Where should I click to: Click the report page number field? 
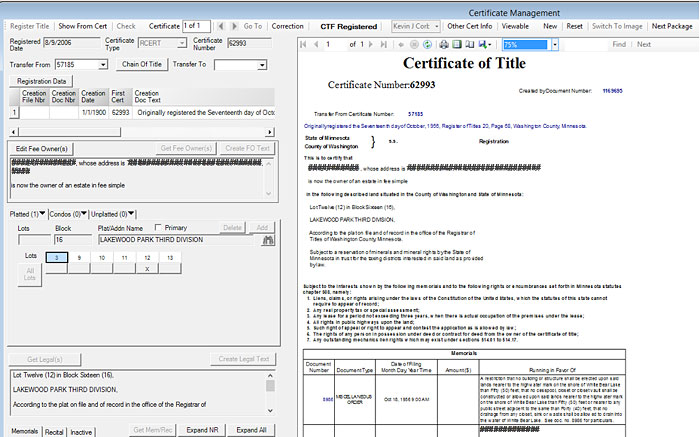click(334, 44)
